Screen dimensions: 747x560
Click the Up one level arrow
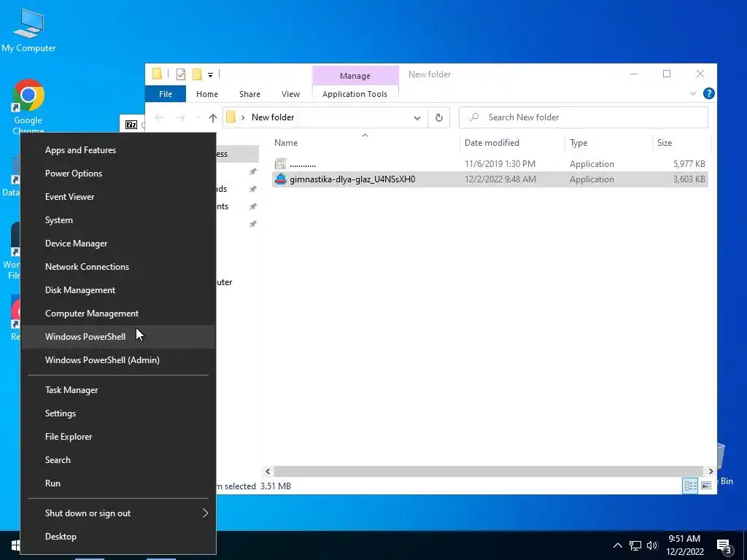[213, 117]
